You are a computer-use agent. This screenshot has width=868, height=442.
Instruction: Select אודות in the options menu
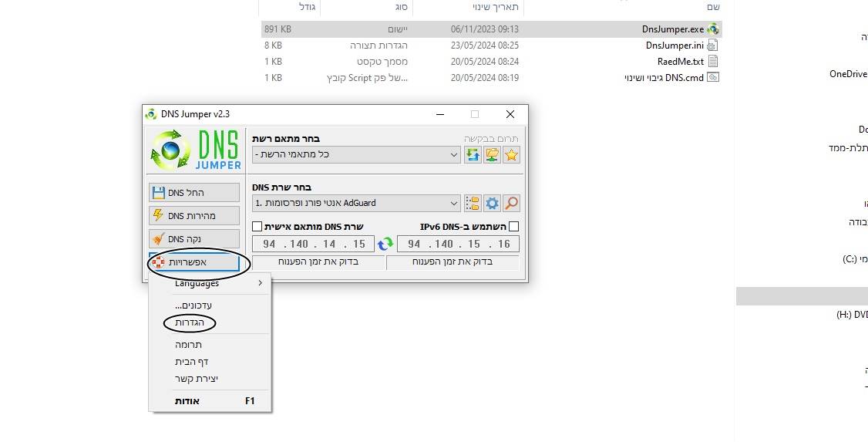click(187, 401)
